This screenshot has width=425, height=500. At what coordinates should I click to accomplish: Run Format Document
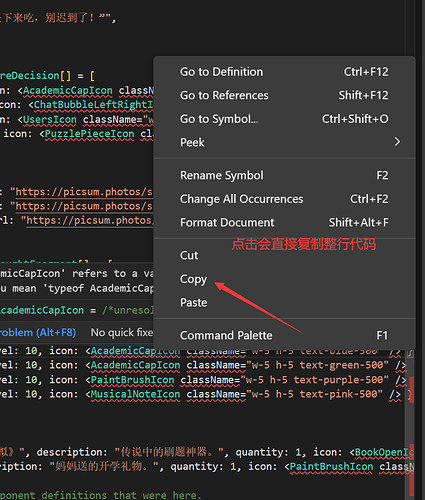point(284,222)
